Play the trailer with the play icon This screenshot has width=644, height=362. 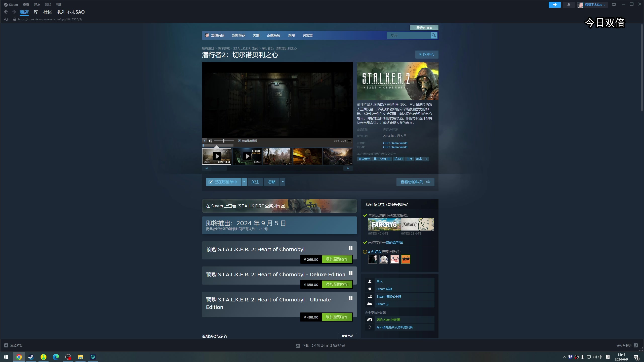point(205,141)
